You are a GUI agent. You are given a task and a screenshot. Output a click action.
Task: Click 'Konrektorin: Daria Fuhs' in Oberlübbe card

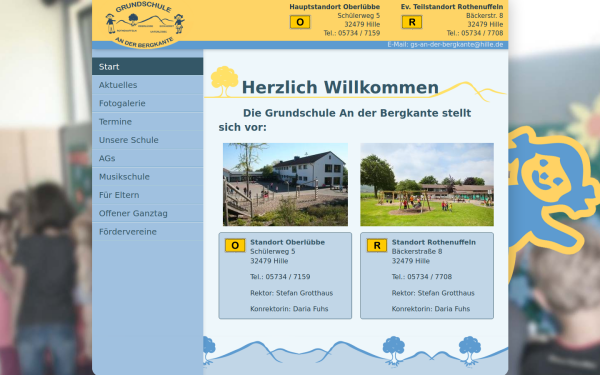click(289, 309)
